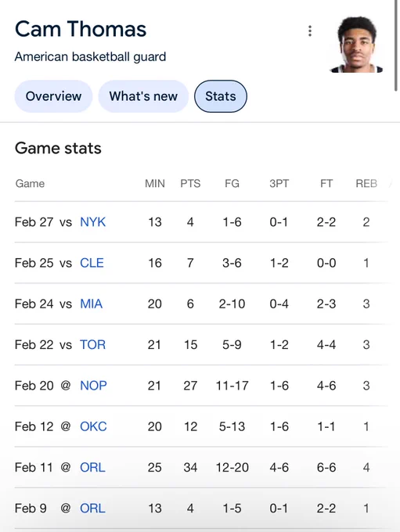The height and width of the screenshot is (532, 400).
Task: Open TOR team link for Feb 22
Action: 92,345
